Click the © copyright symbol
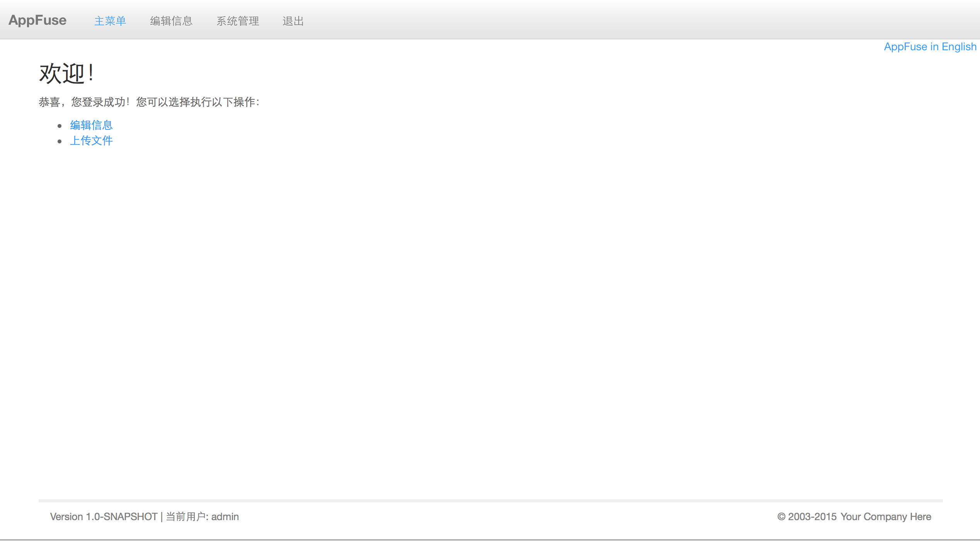The image size is (980, 541). click(x=781, y=517)
